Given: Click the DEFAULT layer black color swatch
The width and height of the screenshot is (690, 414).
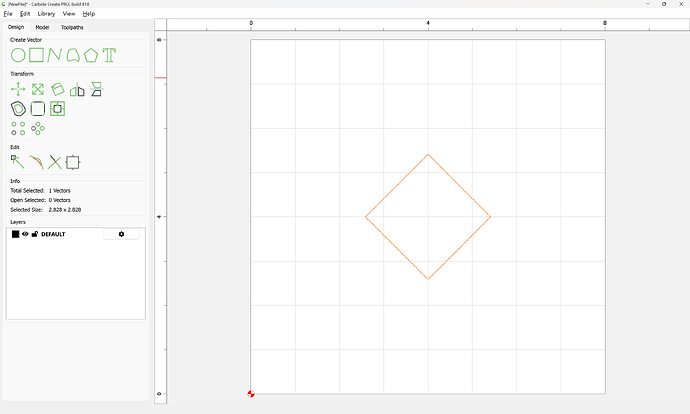Looking at the screenshot, I should coord(15,234).
